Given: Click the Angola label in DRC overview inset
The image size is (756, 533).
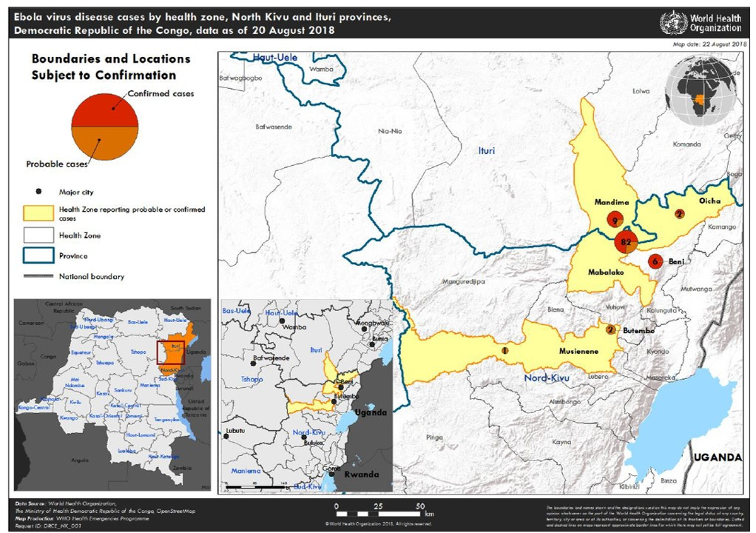Looking at the screenshot, I should (80, 460).
